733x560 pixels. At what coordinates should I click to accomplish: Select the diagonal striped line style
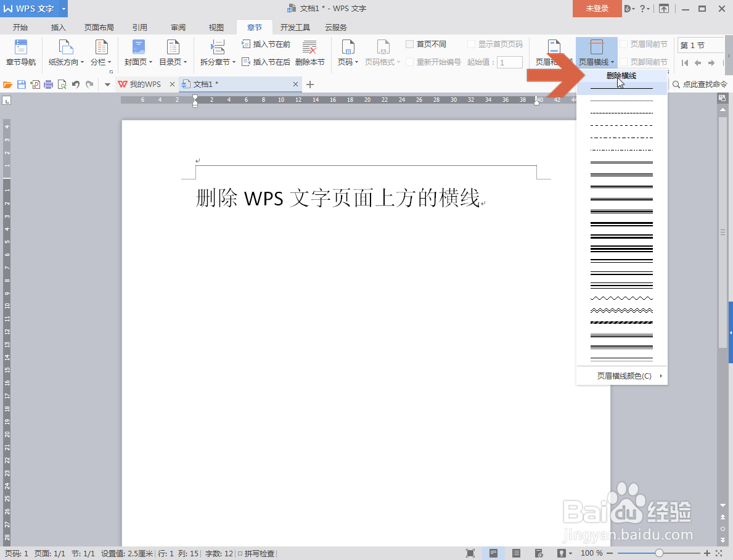(621, 323)
